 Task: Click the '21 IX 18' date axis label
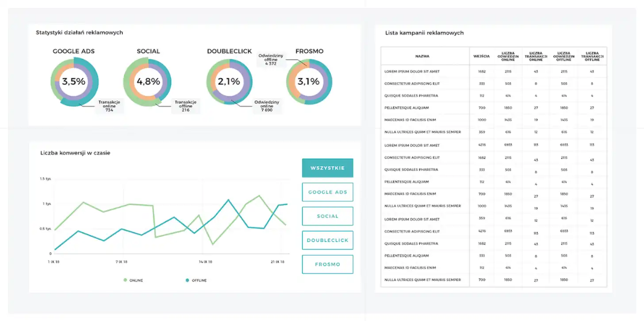(277, 262)
